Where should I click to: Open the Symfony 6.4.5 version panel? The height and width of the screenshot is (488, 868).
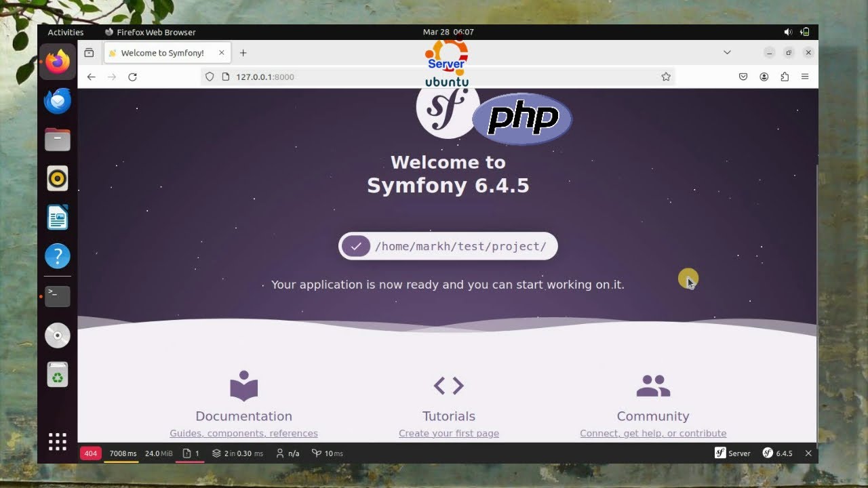(x=777, y=453)
